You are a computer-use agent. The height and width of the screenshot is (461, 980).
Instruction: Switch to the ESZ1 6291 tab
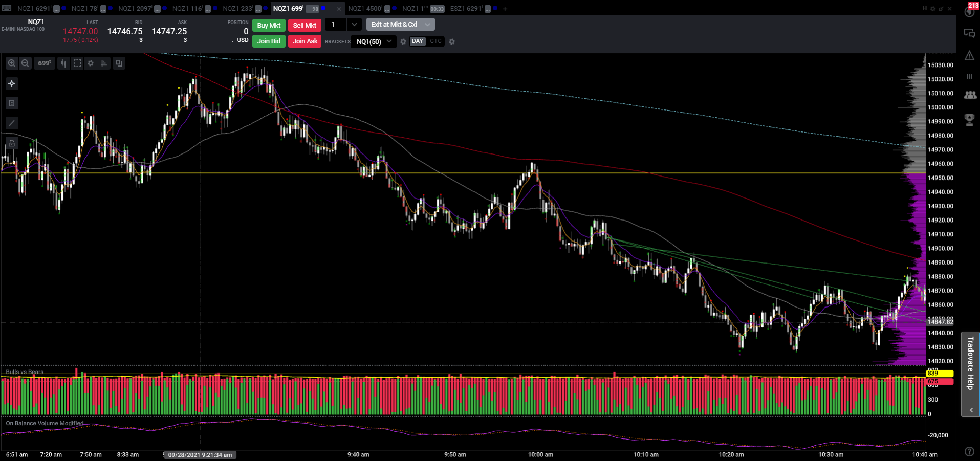pos(466,8)
